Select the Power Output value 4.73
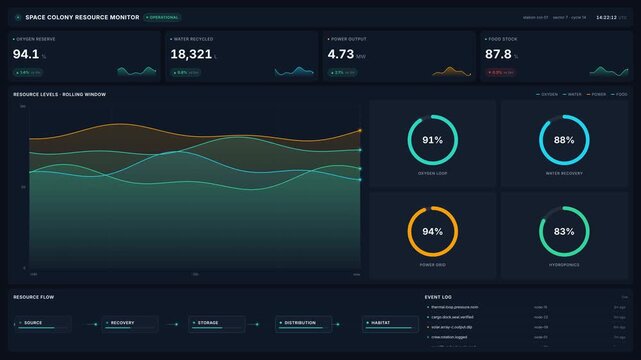Image resolution: width=641 pixels, height=360 pixels. tap(341, 54)
